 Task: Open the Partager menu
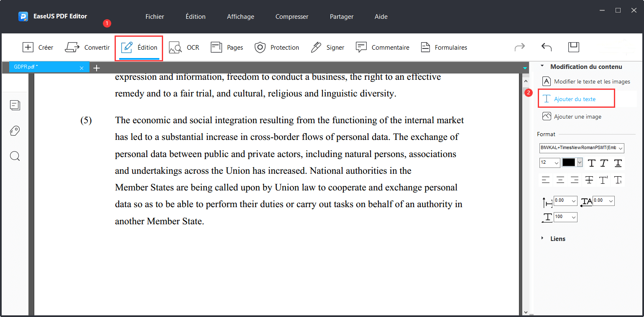click(x=342, y=17)
